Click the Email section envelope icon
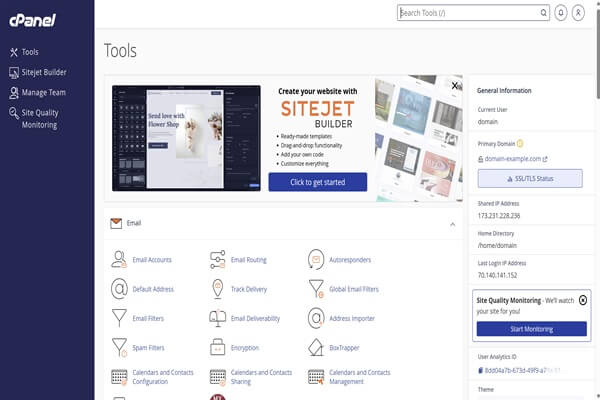 click(x=116, y=223)
